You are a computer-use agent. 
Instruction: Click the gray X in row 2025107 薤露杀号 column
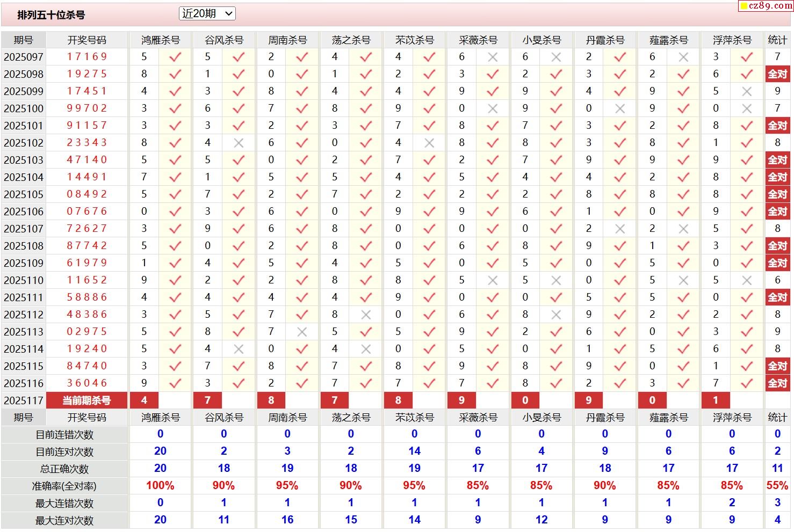coord(683,229)
